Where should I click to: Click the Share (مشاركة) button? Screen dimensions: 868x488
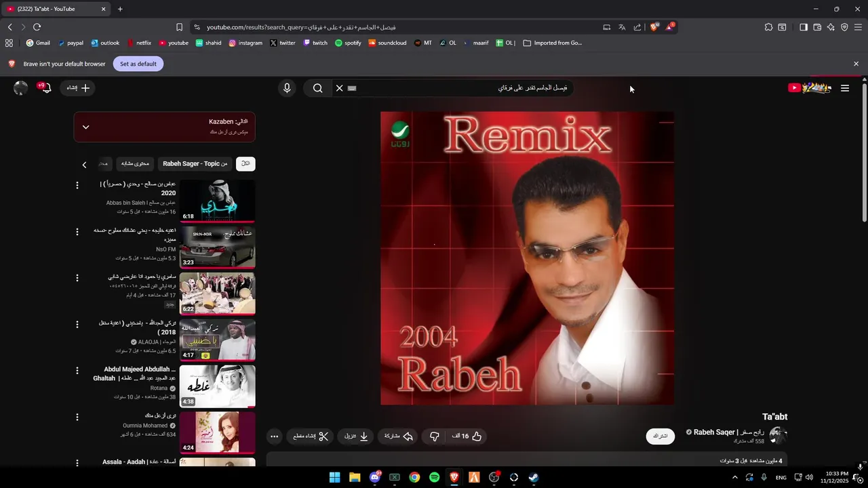tap(398, 436)
